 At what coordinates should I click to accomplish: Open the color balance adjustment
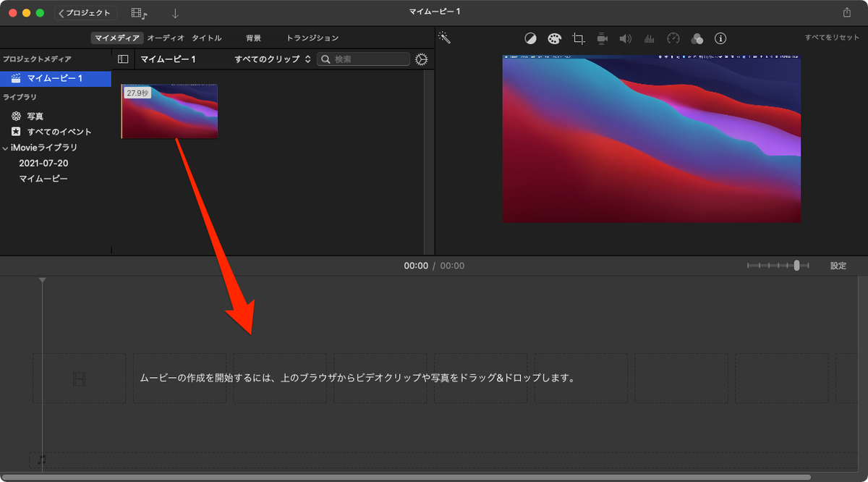tap(530, 38)
